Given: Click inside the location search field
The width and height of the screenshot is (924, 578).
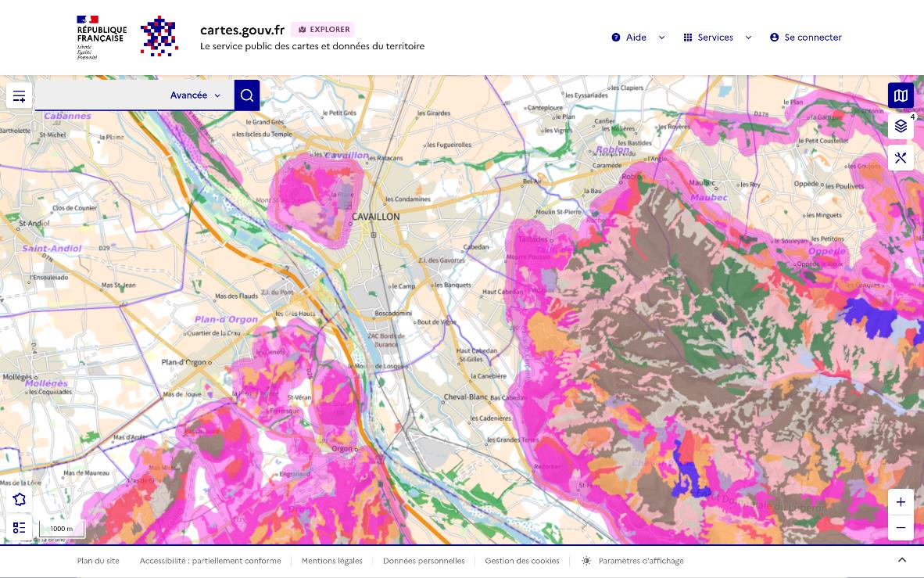Looking at the screenshot, I should [102, 95].
